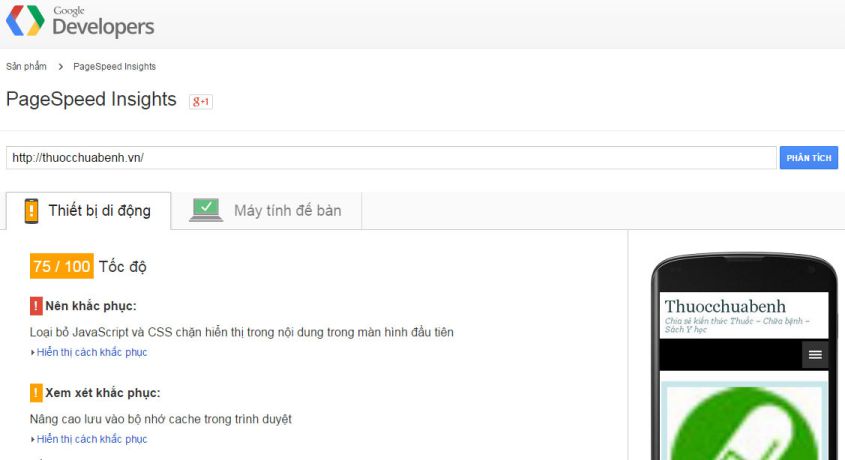Click the Nên khắc phục heading
Viewport: 845px width, 460px height.
pos(91,306)
